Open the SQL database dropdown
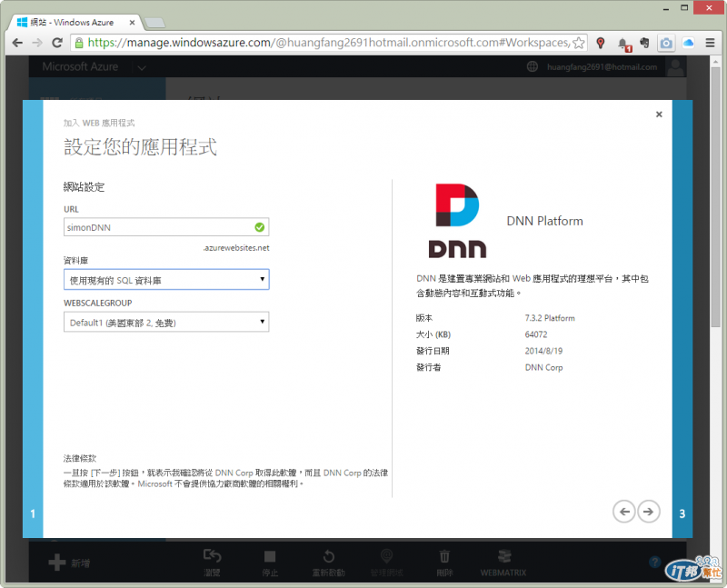Screen dimensions: 727x588 (166, 280)
